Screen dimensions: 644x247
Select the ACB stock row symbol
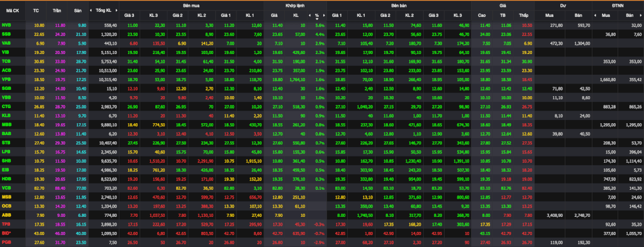[x=6, y=70]
